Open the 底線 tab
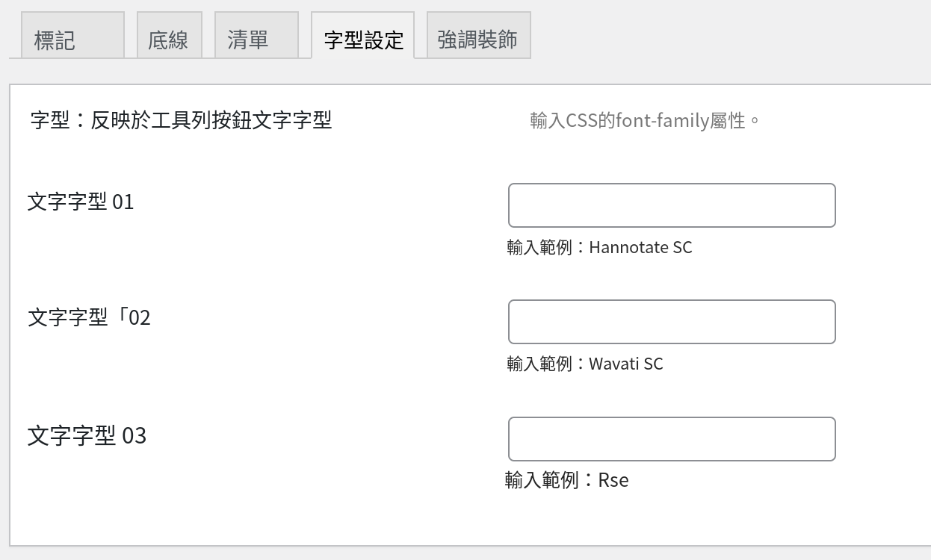931x560 pixels. click(x=169, y=35)
